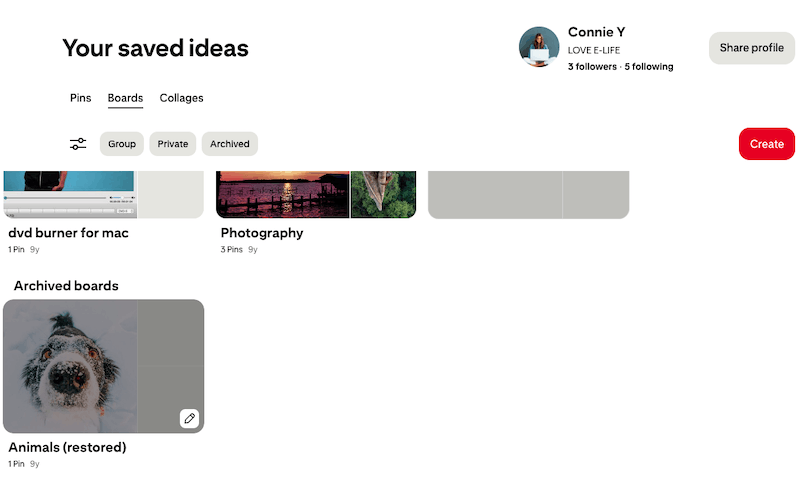Open the Photography board sunset thumbnail

[x=283, y=195]
